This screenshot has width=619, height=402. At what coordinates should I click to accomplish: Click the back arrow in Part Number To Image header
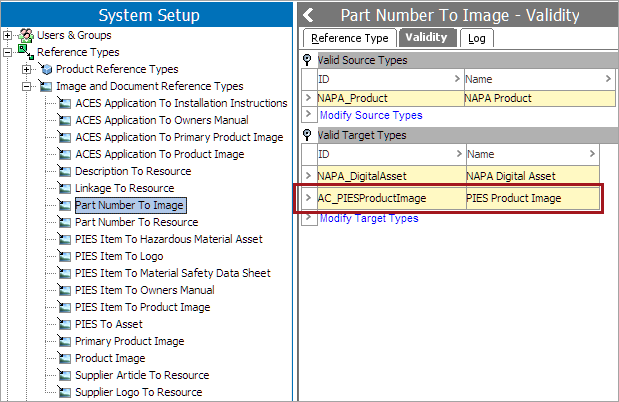pos(308,15)
